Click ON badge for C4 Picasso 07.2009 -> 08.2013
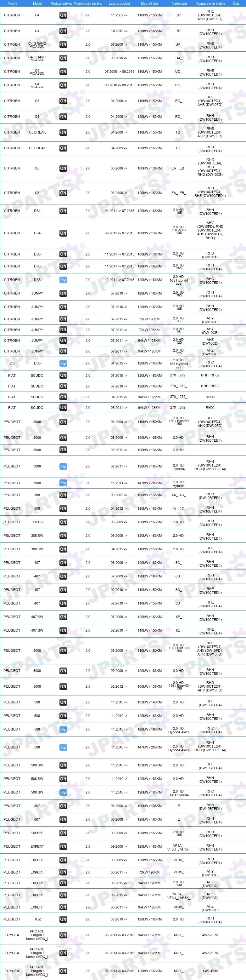The height and width of the screenshot is (980, 246). point(63,72)
